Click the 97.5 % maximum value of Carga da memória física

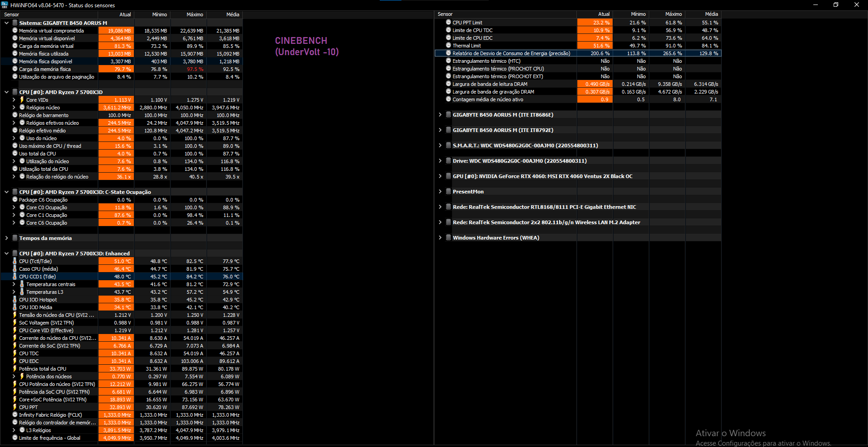click(x=195, y=69)
